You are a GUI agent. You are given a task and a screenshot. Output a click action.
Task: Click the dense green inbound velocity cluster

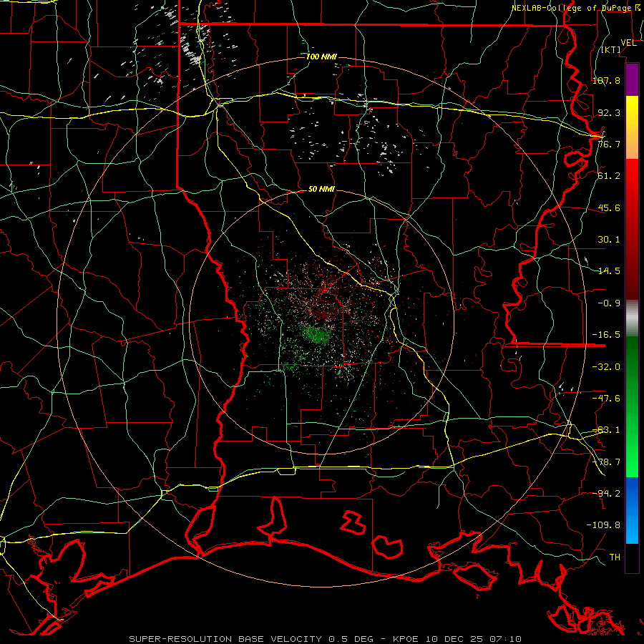316,333
